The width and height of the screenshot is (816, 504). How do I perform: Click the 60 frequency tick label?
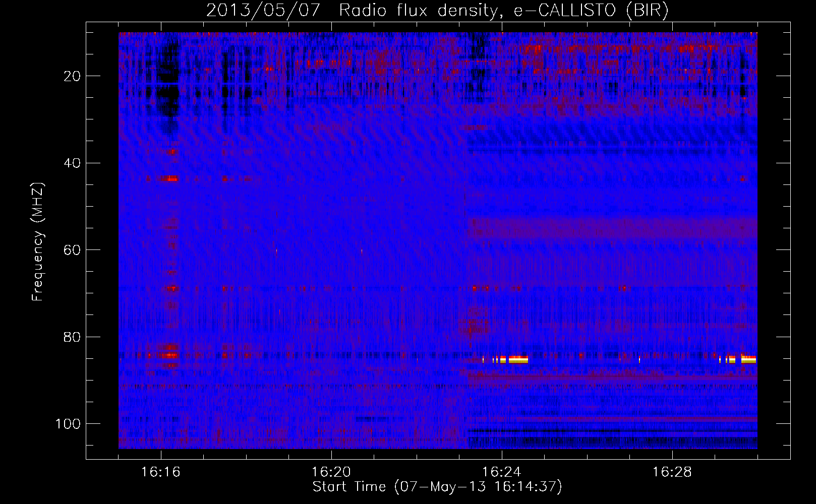coord(73,250)
